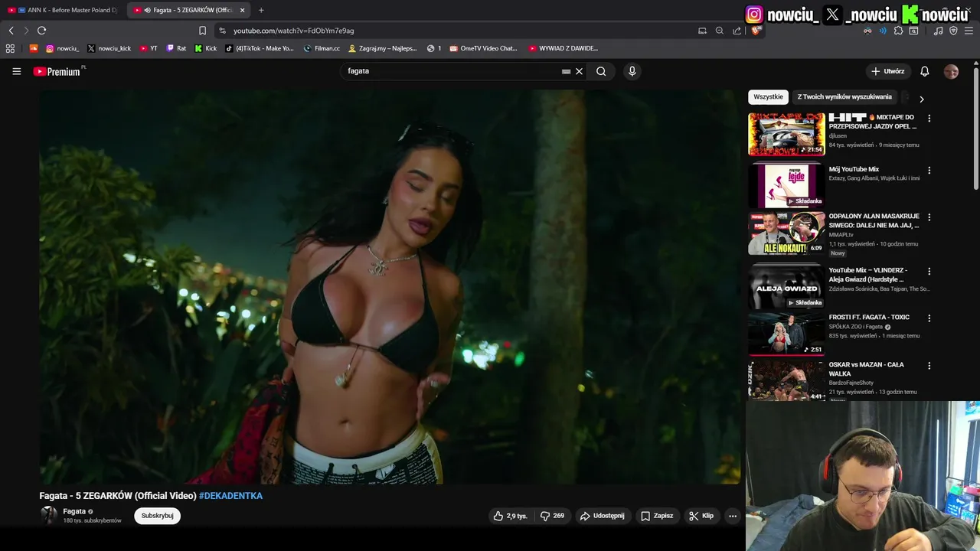Submit search with the magnifier button
The image size is (980, 551).
pyautogui.click(x=601, y=71)
